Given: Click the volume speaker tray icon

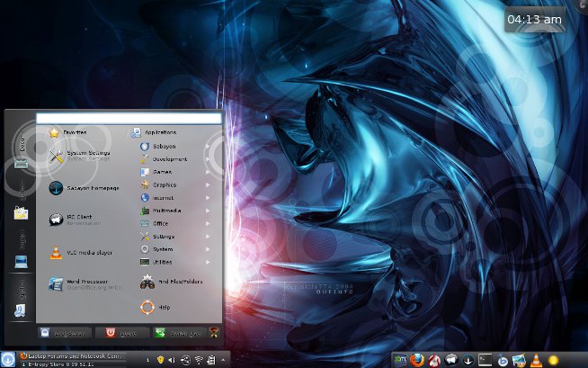Looking at the screenshot, I should [x=172, y=360].
